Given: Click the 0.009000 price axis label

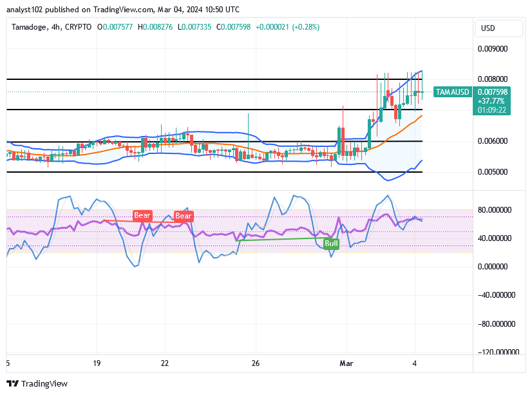Looking at the screenshot, I should click(x=493, y=49).
